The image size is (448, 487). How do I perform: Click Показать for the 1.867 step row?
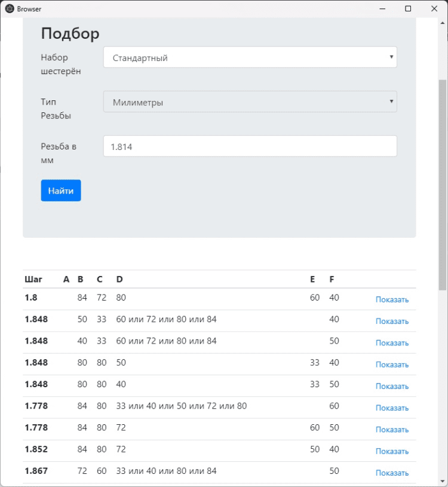point(392,473)
